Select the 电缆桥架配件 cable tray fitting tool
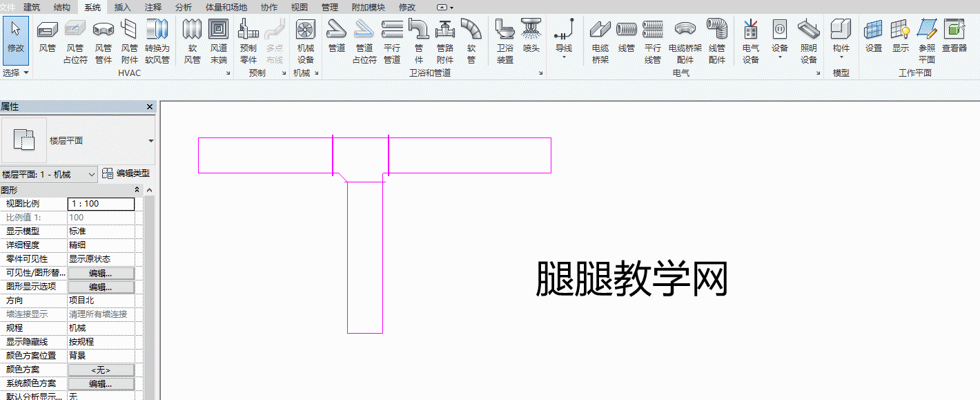 click(685, 41)
